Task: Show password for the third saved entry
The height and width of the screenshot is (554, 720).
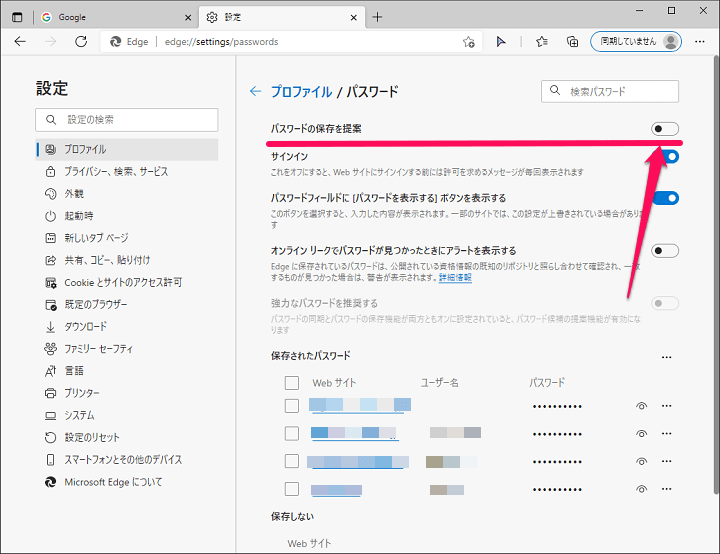Action: pyautogui.click(x=641, y=461)
